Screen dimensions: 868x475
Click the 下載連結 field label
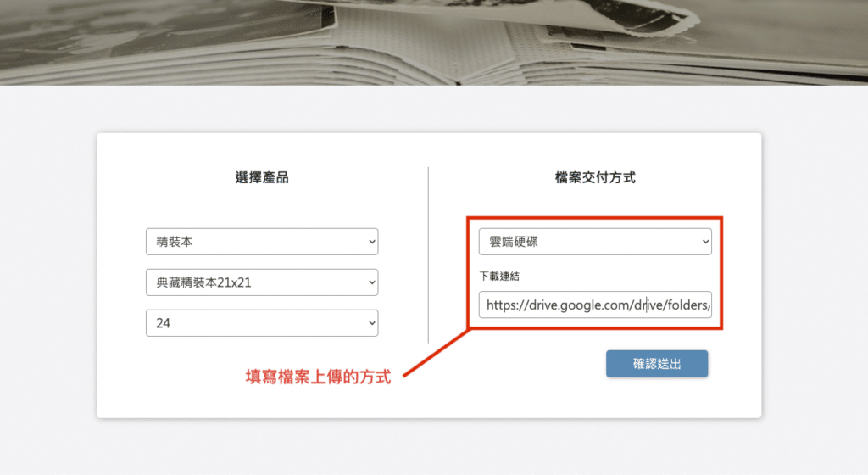pos(498,277)
